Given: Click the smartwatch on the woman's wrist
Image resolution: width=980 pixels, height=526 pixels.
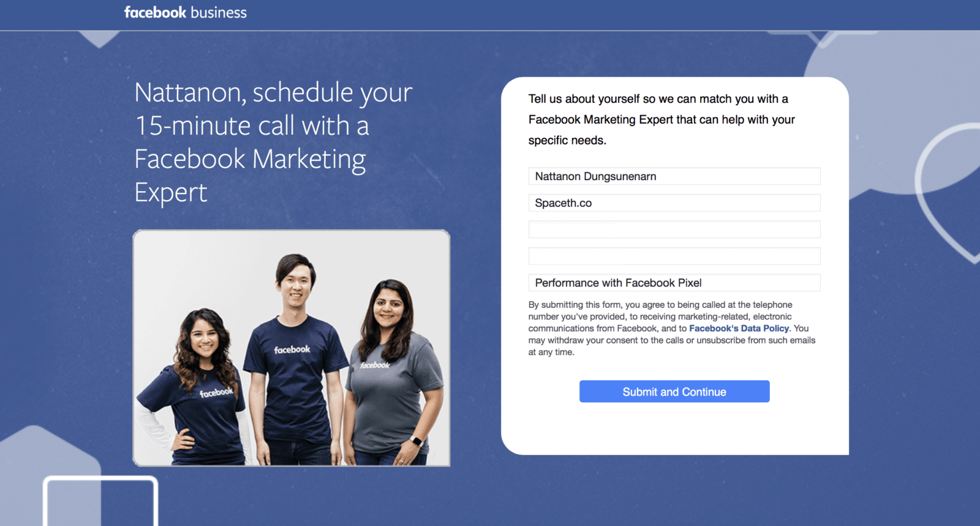Looking at the screenshot, I should (x=417, y=441).
